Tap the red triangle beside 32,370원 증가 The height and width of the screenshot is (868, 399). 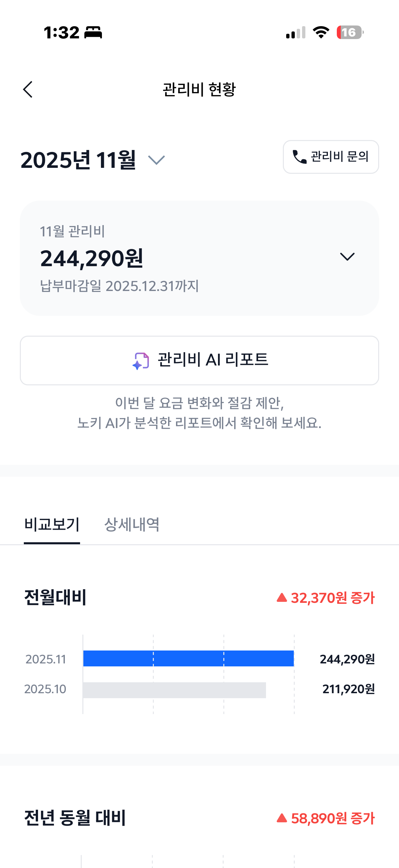pyautogui.click(x=282, y=598)
